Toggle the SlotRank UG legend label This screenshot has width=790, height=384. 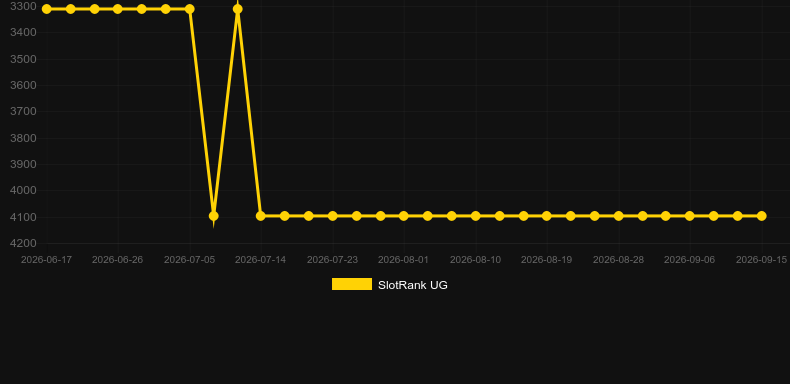point(412,285)
